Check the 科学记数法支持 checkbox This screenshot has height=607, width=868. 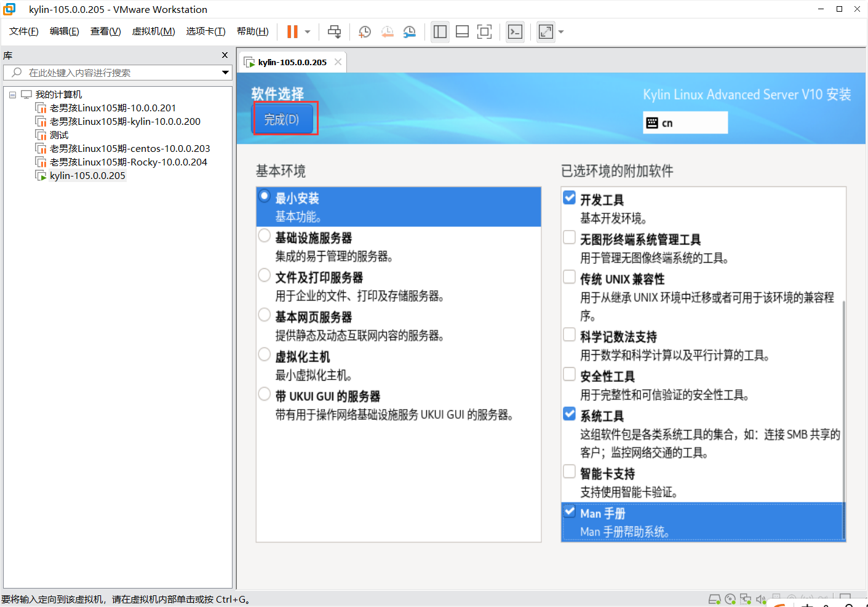tap(570, 335)
